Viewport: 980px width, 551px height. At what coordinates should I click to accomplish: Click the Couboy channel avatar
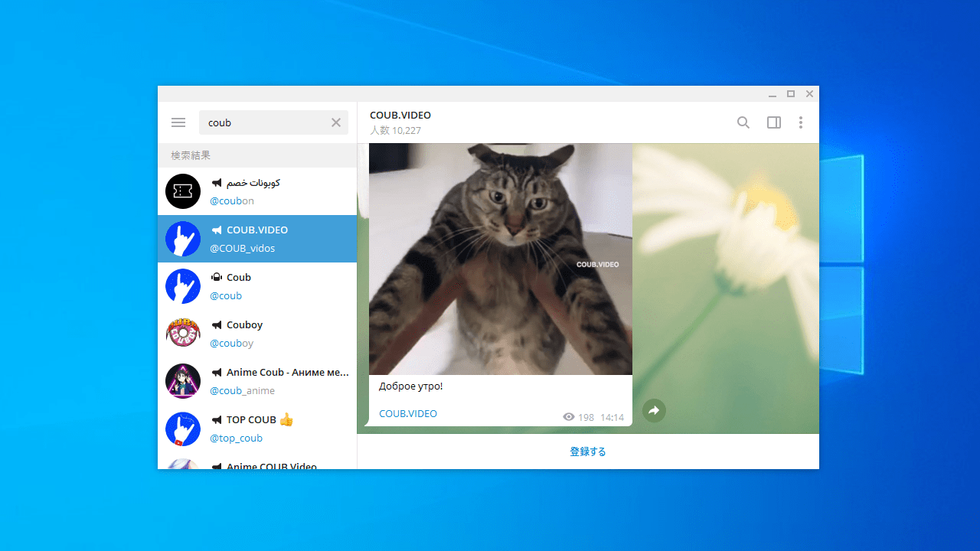tap(183, 334)
